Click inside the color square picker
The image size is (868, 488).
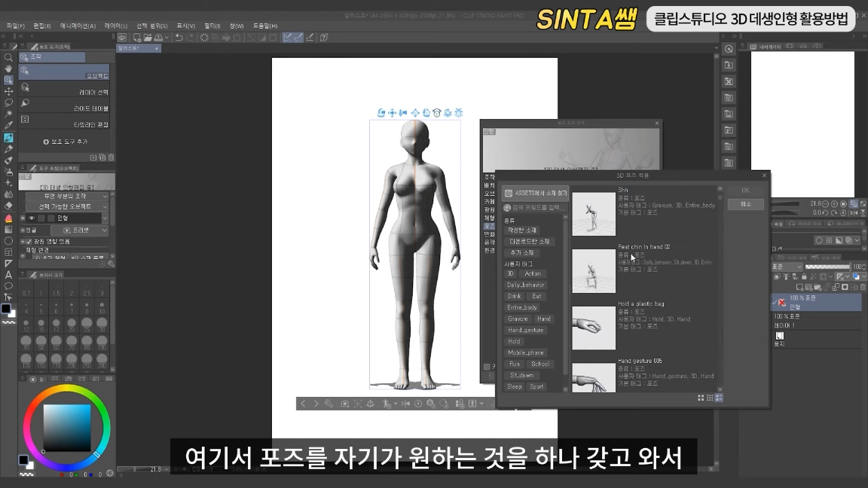[67, 428]
